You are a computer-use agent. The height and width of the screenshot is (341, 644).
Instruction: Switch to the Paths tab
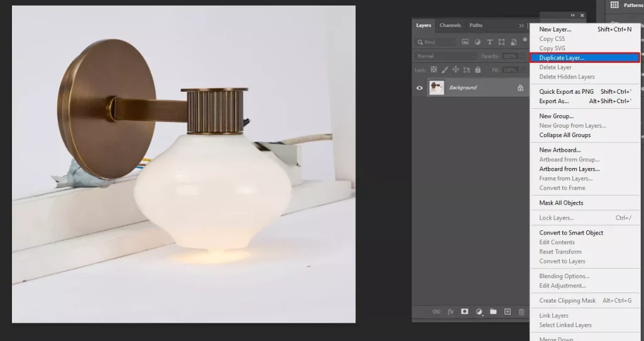point(476,25)
